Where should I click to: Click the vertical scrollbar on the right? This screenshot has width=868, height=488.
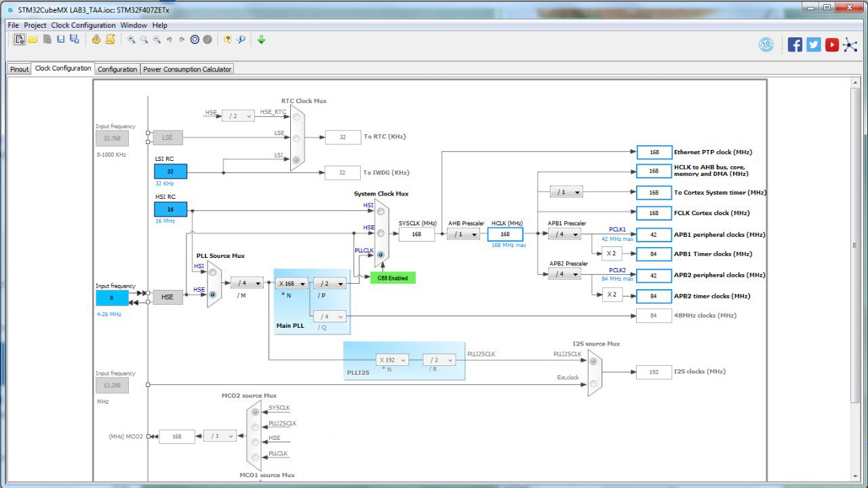click(x=856, y=244)
